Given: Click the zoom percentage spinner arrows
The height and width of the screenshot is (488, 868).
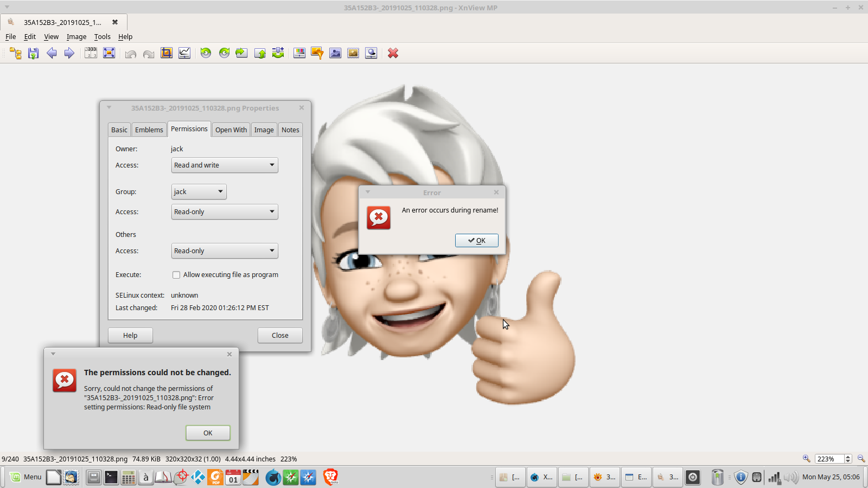Looking at the screenshot, I should [x=848, y=459].
